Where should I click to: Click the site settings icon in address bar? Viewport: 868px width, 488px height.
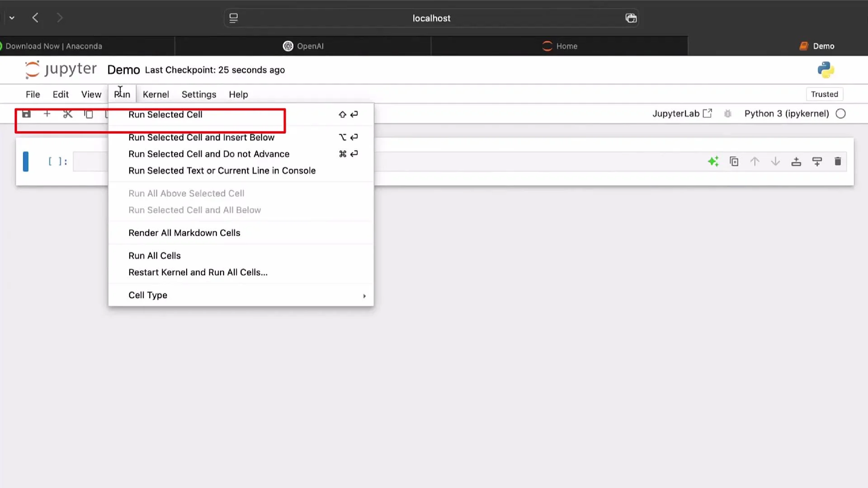tap(234, 18)
